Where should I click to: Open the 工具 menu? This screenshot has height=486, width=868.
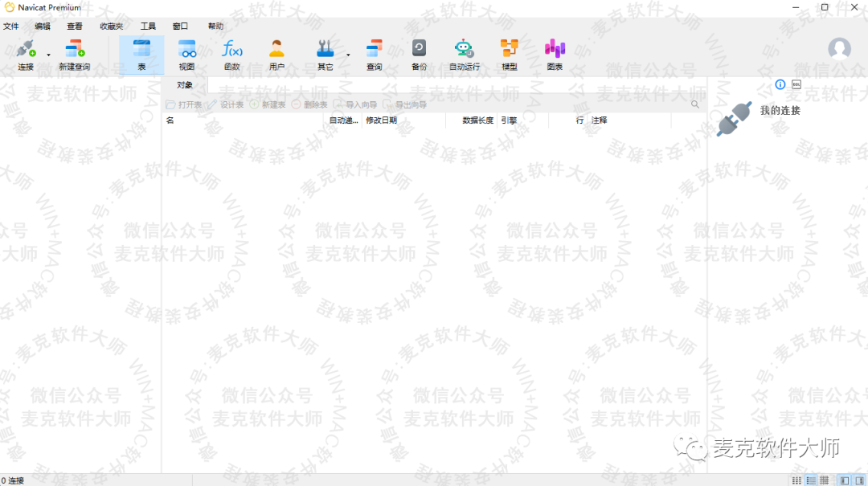[148, 26]
